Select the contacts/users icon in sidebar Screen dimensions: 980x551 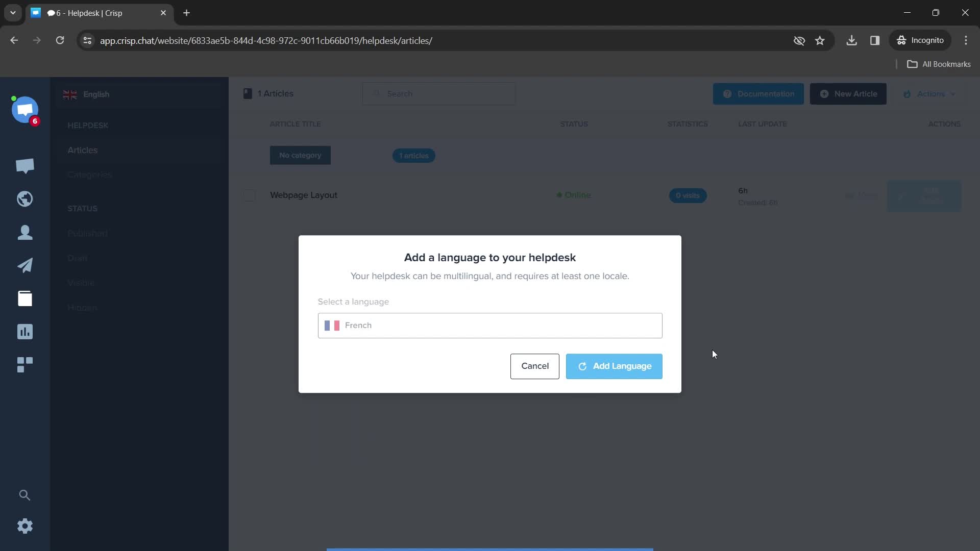(x=25, y=232)
